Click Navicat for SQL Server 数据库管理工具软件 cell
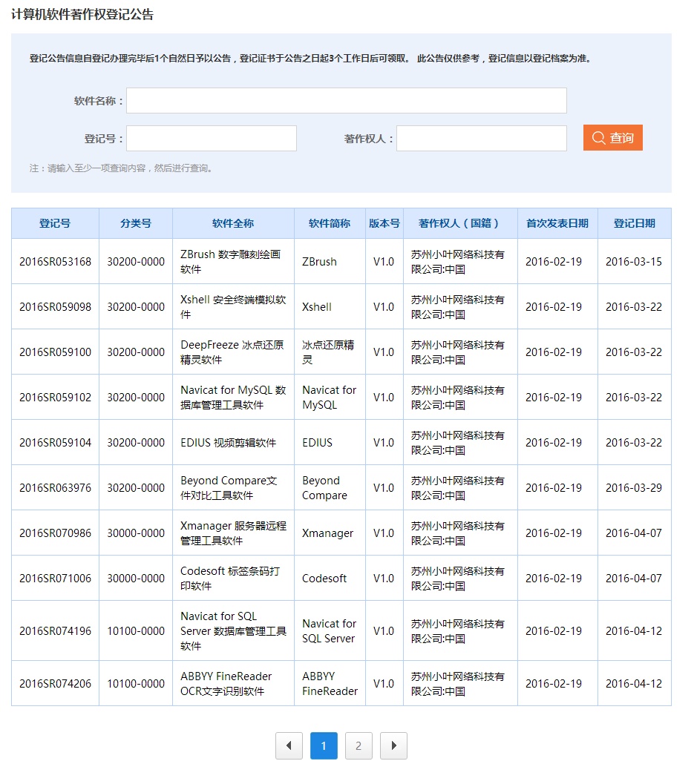The image size is (694, 784). click(x=233, y=631)
